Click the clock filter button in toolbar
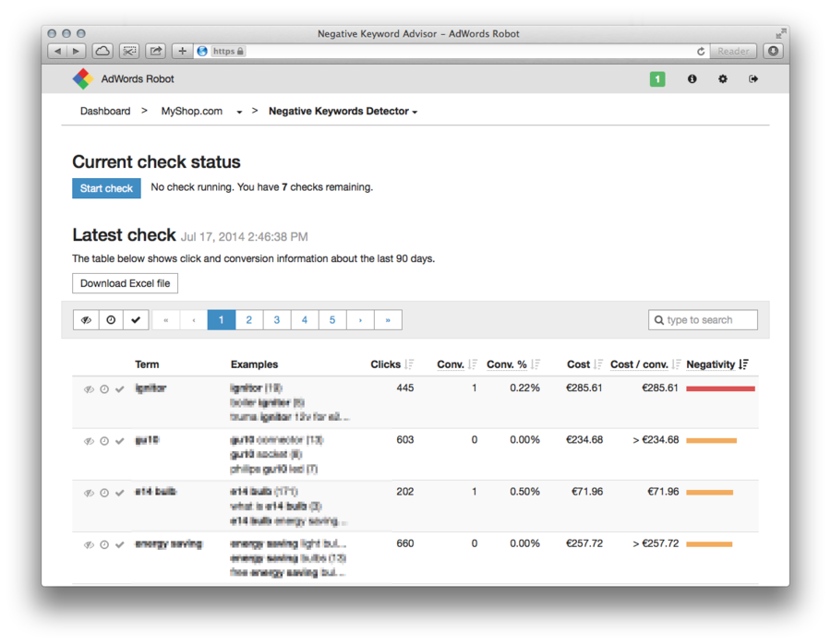The width and height of the screenshot is (831, 644). tap(111, 320)
